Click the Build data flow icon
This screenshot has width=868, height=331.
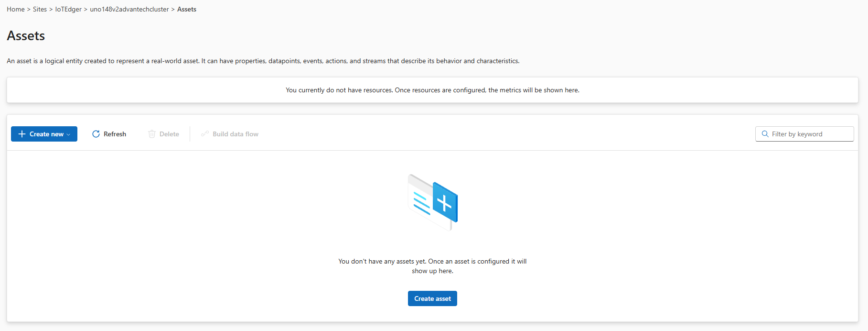[205, 134]
